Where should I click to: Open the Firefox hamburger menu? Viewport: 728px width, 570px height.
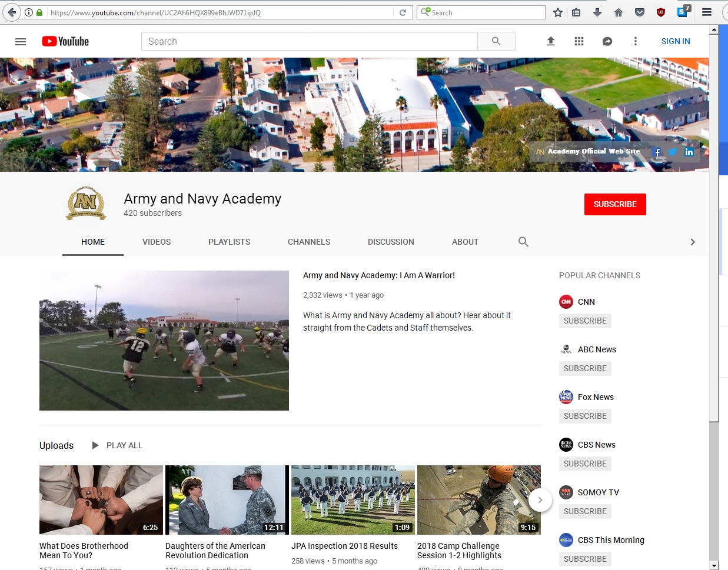click(x=707, y=12)
